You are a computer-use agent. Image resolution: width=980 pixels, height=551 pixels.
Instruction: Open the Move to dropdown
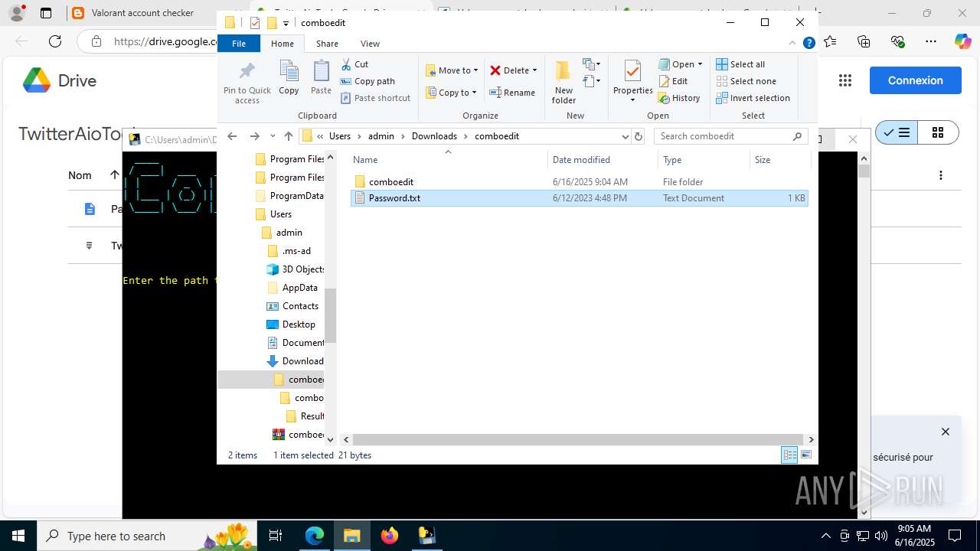pyautogui.click(x=452, y=70)
